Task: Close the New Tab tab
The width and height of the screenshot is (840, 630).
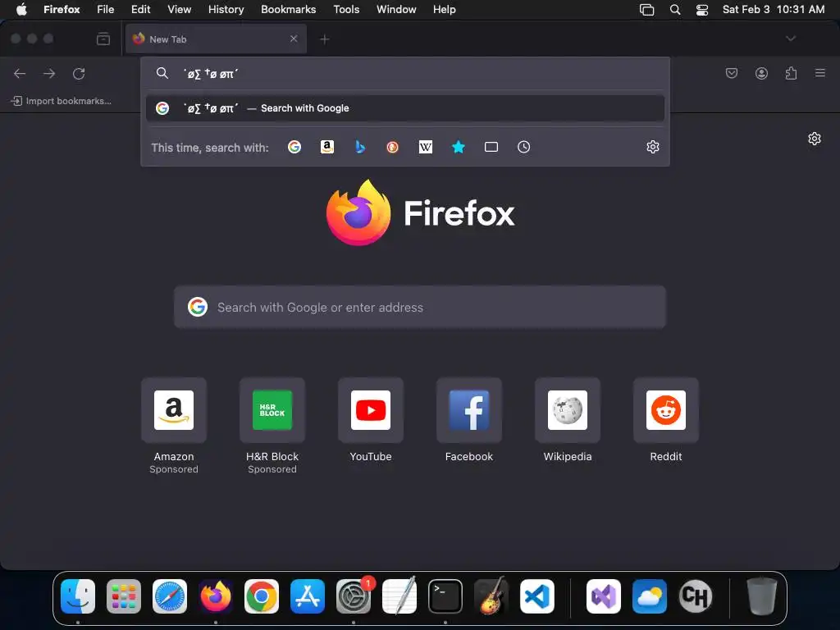Action: (294, 39)
